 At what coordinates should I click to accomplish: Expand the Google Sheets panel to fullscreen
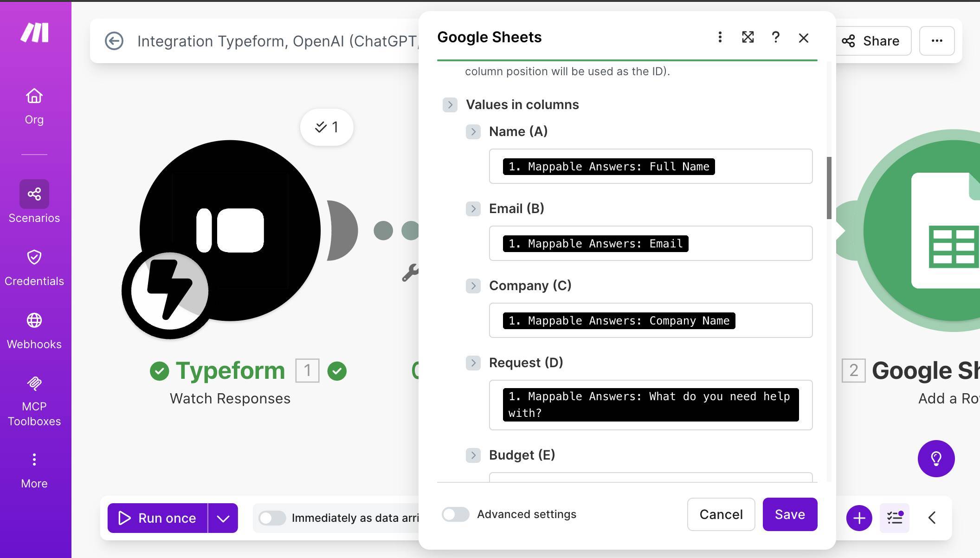(748, 38)
